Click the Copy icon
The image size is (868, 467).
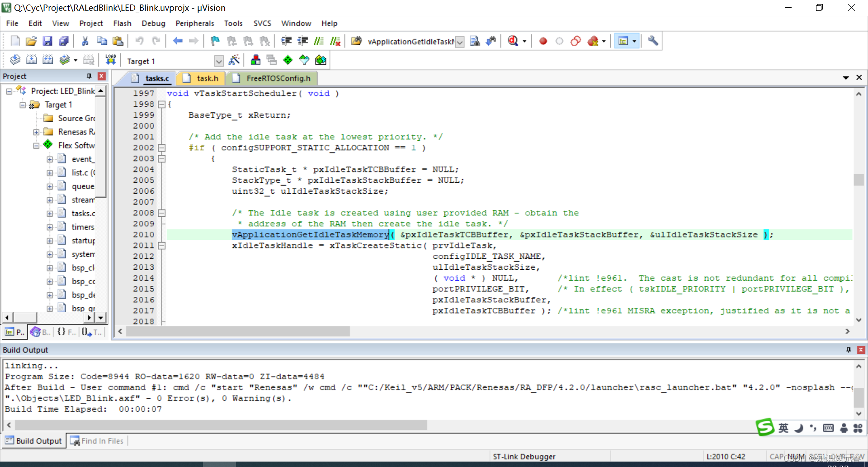[102, 41]
